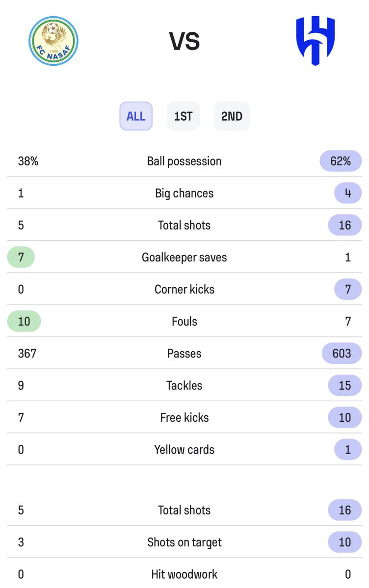Switch to the 1ST half tab
Viewport: 369px width, 588px height.
tap(183, 116)
